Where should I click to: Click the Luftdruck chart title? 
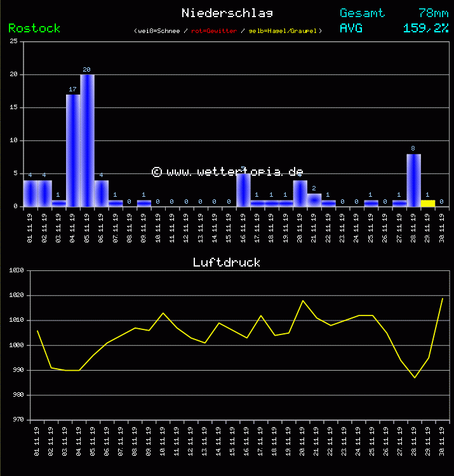click(x=227, y=262)
